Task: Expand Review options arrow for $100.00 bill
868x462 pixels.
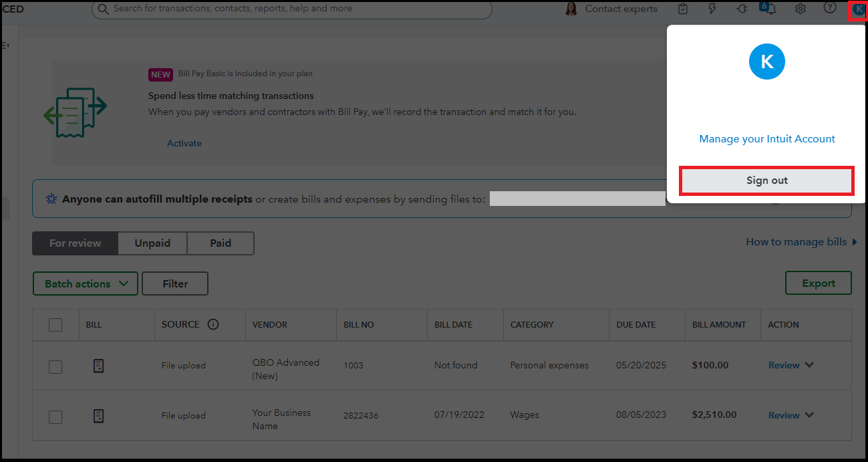Action: pos(809,365)
